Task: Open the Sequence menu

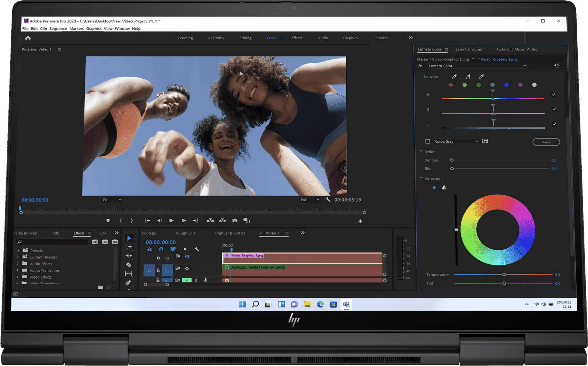Action: pyautogui.click(x=58, y=28)
